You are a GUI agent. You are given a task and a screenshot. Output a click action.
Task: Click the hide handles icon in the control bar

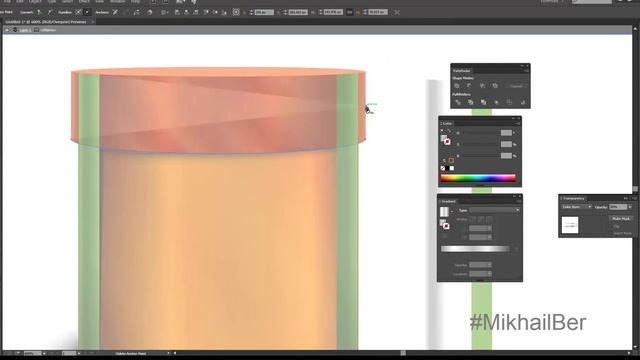[x=87, y=12]
